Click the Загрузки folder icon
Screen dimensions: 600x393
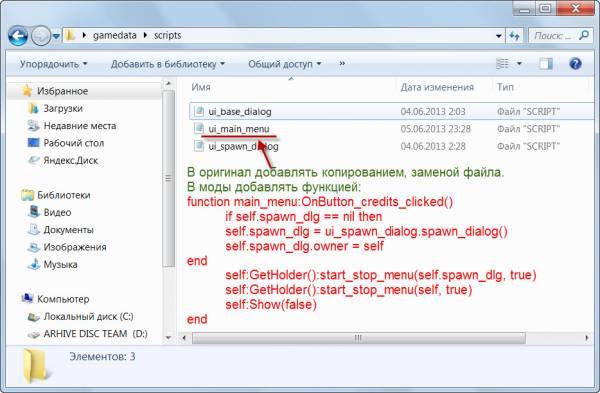coord(34,108)
